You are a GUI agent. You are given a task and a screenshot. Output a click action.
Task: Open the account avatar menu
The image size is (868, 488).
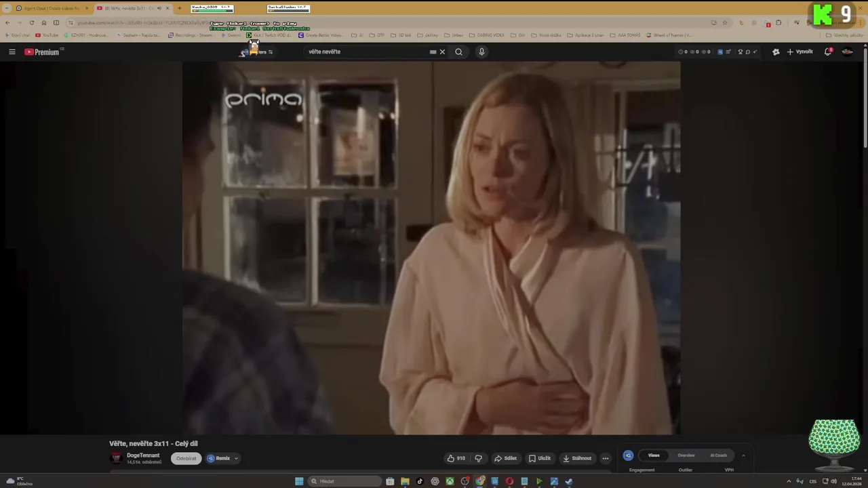[x=847, y=52]
